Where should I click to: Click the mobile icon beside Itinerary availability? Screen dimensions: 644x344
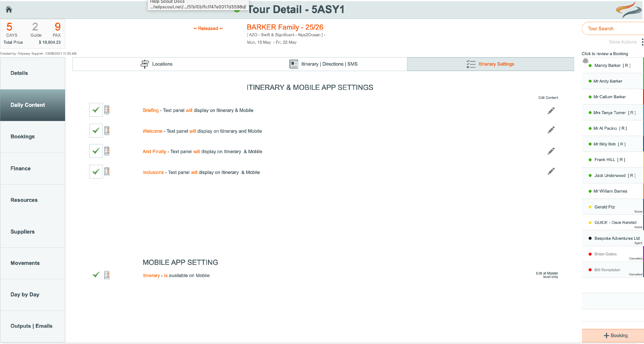point(107,275)
